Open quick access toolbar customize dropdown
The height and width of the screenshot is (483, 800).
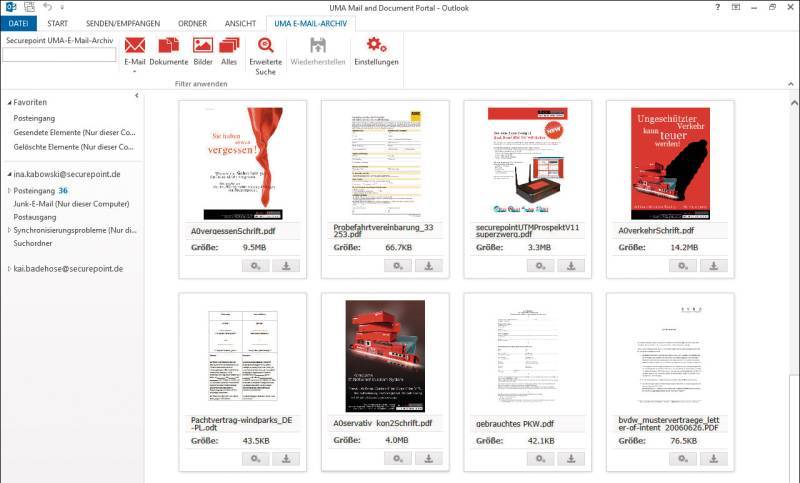[62, 7]
